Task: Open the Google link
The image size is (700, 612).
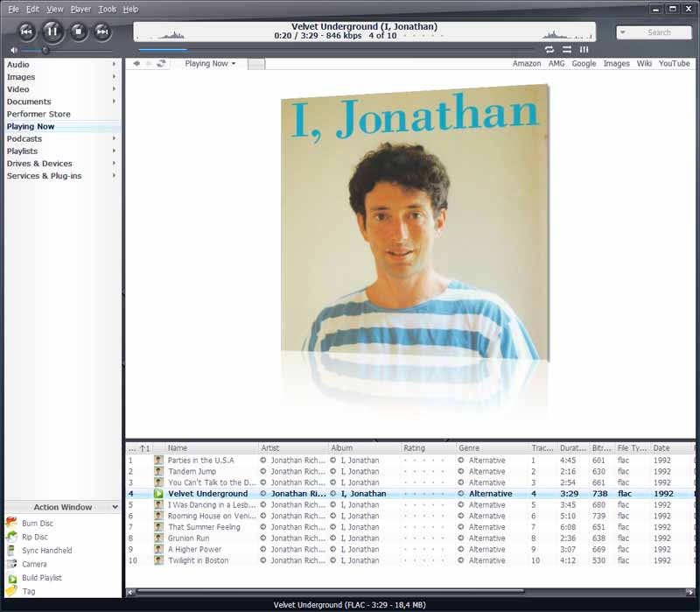Action: tap(584, 63)
